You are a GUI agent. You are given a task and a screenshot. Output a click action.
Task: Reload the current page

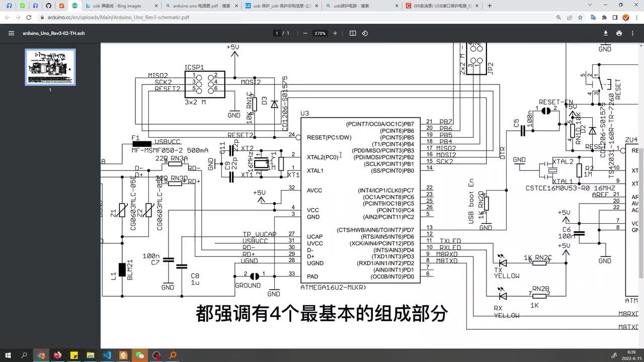29,17
